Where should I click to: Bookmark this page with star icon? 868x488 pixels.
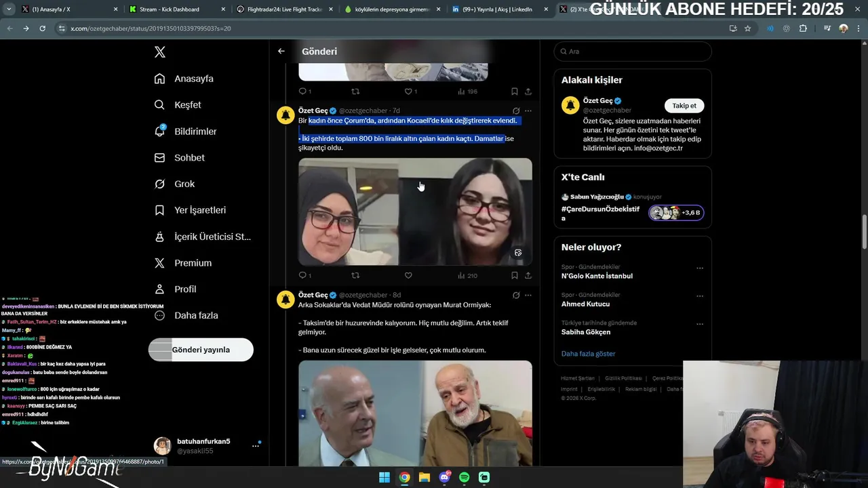click(x=747, y=28)
